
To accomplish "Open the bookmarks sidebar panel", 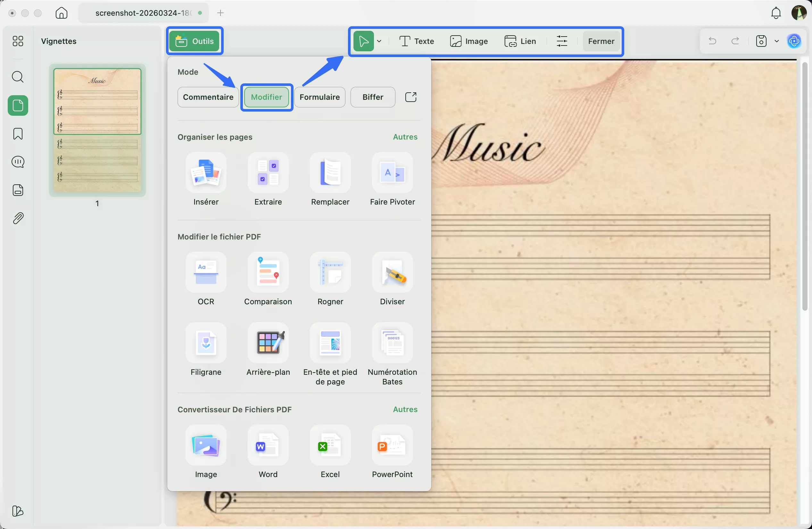I will point(18,134).
